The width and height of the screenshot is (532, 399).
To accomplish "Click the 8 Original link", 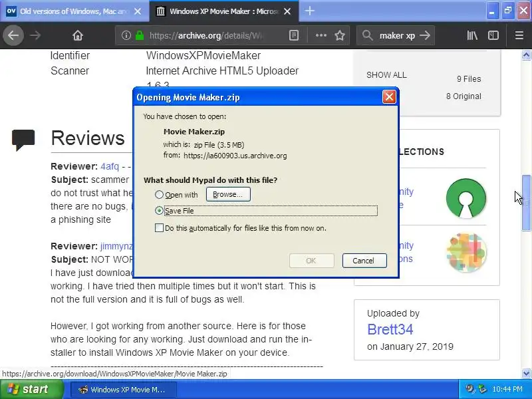I will point(464,96).
